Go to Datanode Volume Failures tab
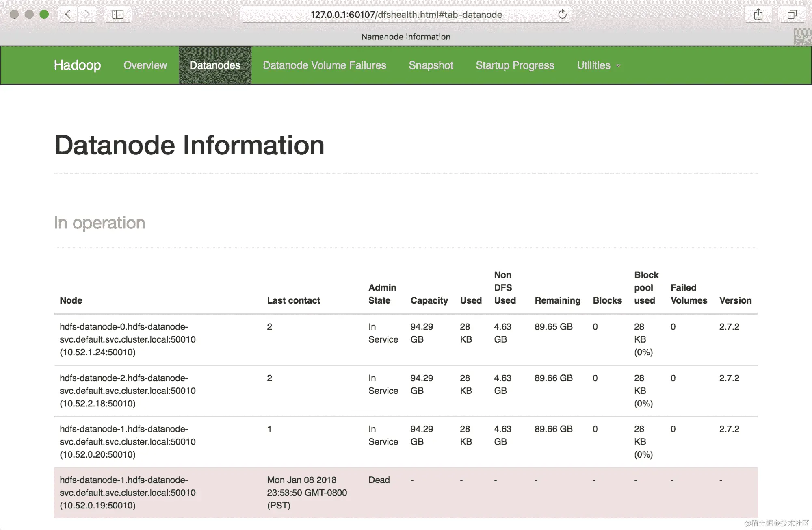 (324, 65)
